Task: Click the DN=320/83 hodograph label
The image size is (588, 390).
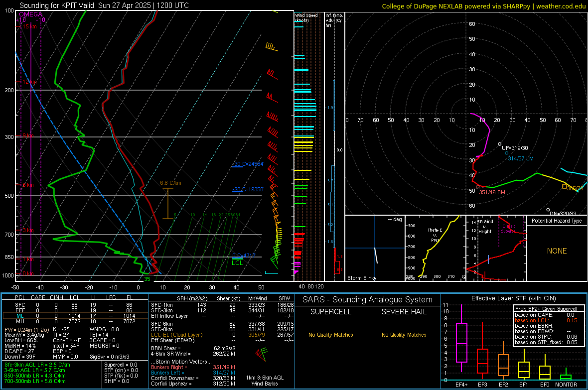Action: 563,214
